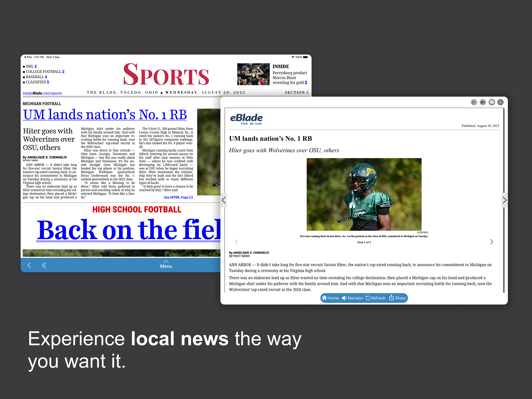Open the toledoBlade.com/sports link

click(x=42, y=93)
